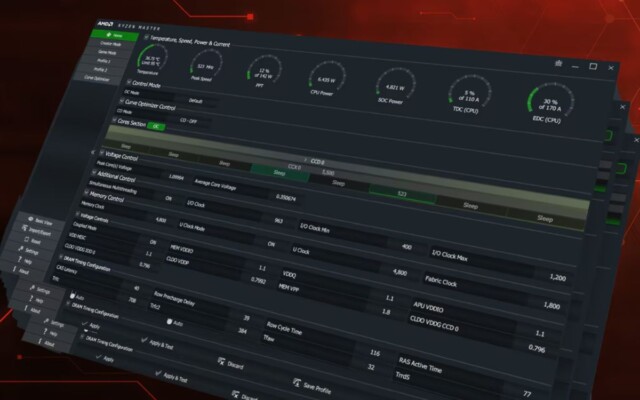Viewport: 640px width, 400px height.
Task: Click the Reset icon in the sidebar
Action: point(27,240)
